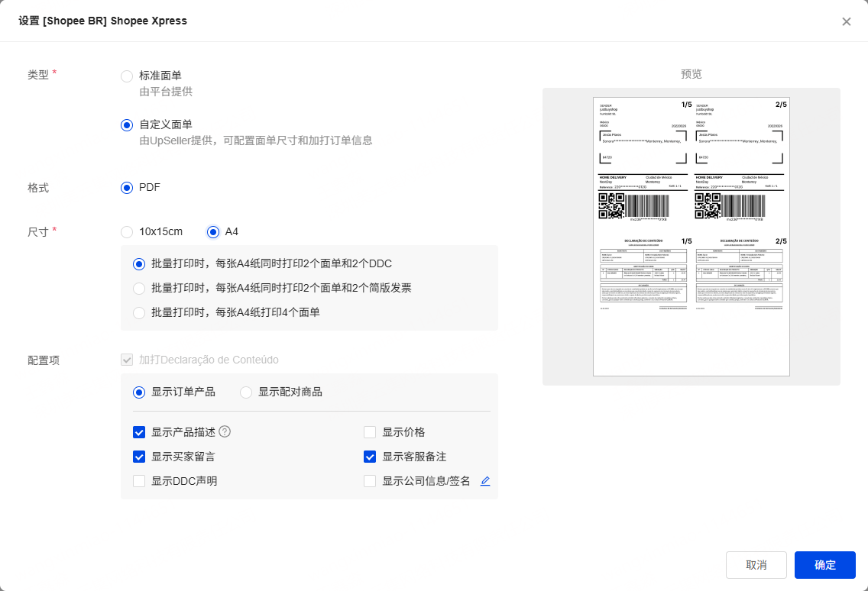Close the Shopee Xpress settings dialog
Screen dimensions: 868x591
(846, 21)
